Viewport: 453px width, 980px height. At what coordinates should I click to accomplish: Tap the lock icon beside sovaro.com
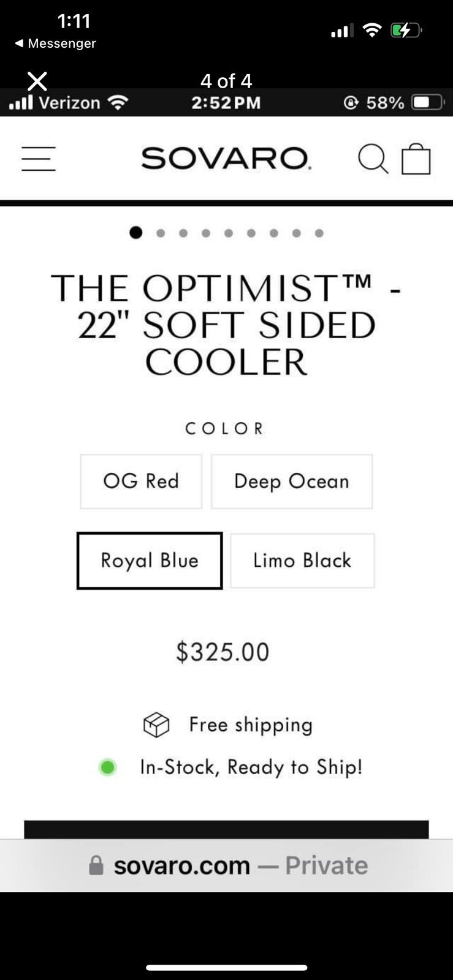tap(96, 865)
